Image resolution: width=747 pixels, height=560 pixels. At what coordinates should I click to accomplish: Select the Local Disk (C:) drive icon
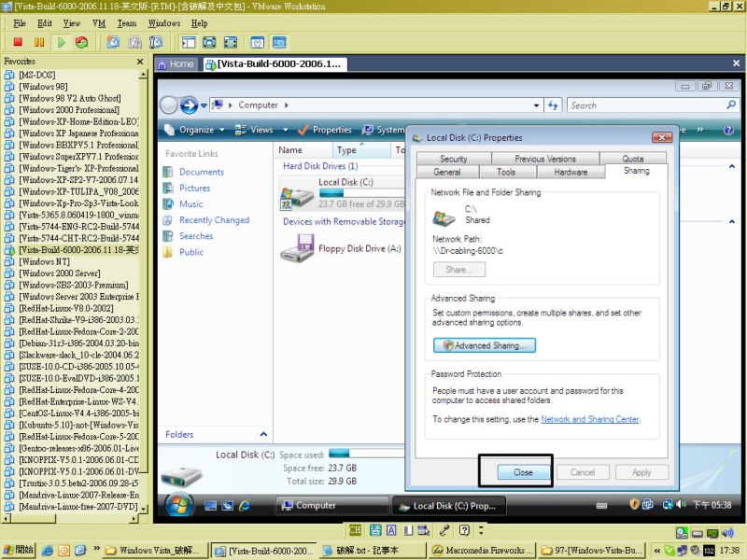point(297,198)
